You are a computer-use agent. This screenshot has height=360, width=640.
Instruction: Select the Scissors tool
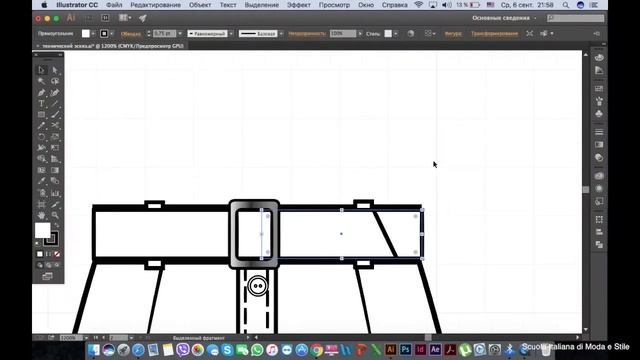click(x=55, y=126)
